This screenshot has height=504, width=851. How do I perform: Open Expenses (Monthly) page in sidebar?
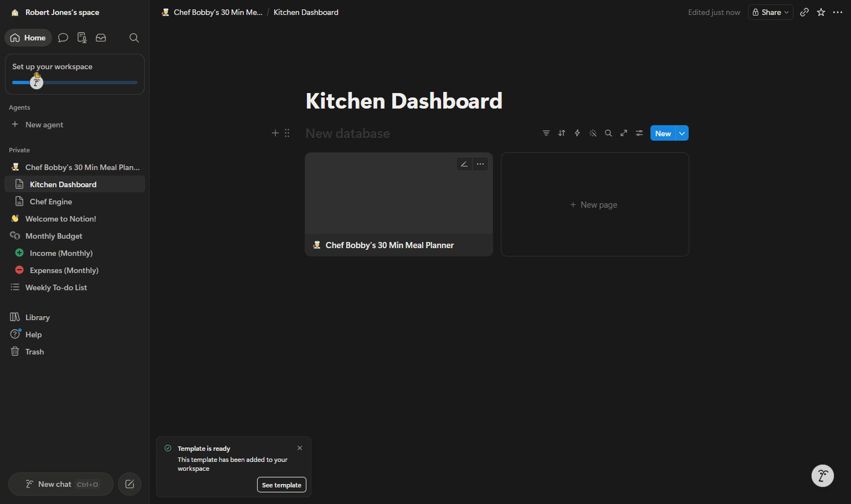[75, 270]
